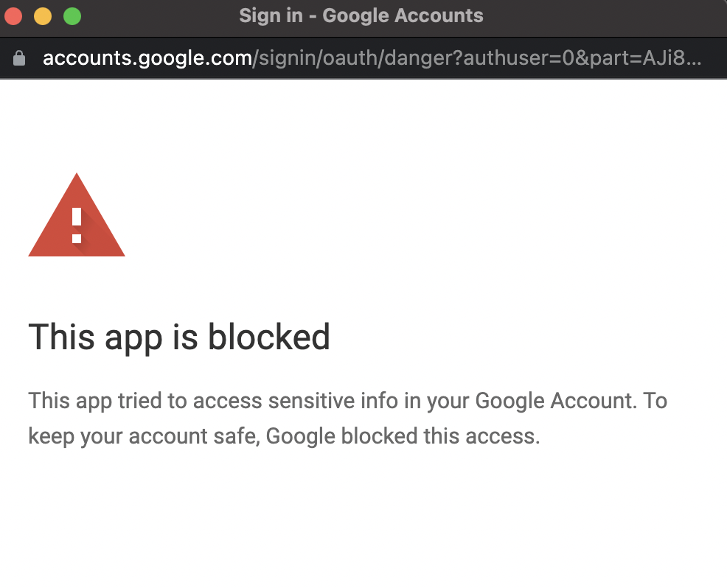Click the text "Google blocked this access."
The width and height of the screenshot is (727, 588).
coord(403,436)
